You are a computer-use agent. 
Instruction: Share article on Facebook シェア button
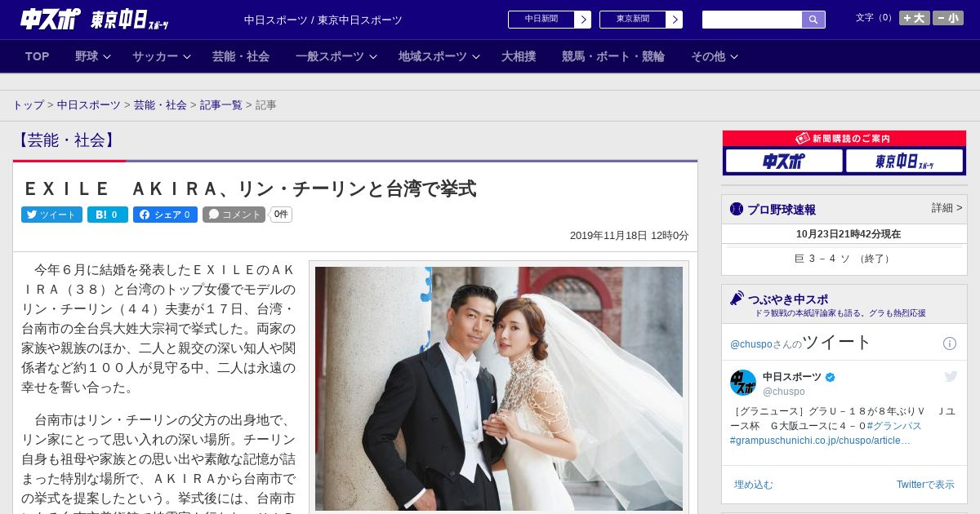coord(165,215)
